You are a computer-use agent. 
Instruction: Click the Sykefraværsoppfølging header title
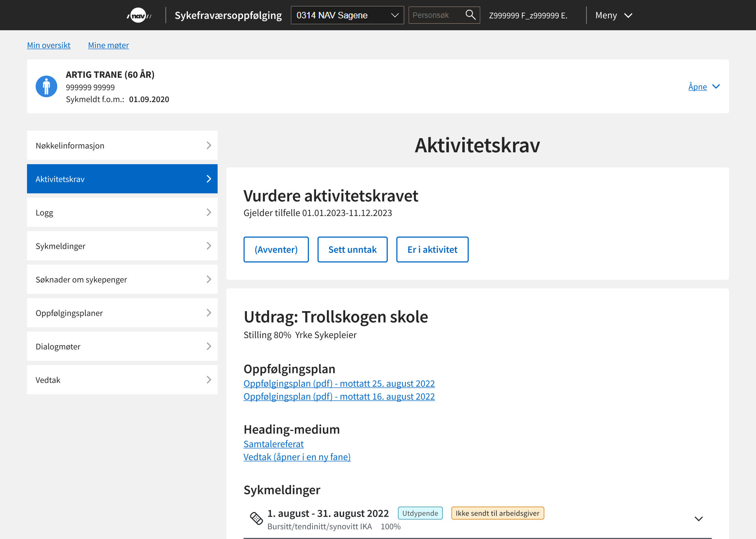coord(228,15)
